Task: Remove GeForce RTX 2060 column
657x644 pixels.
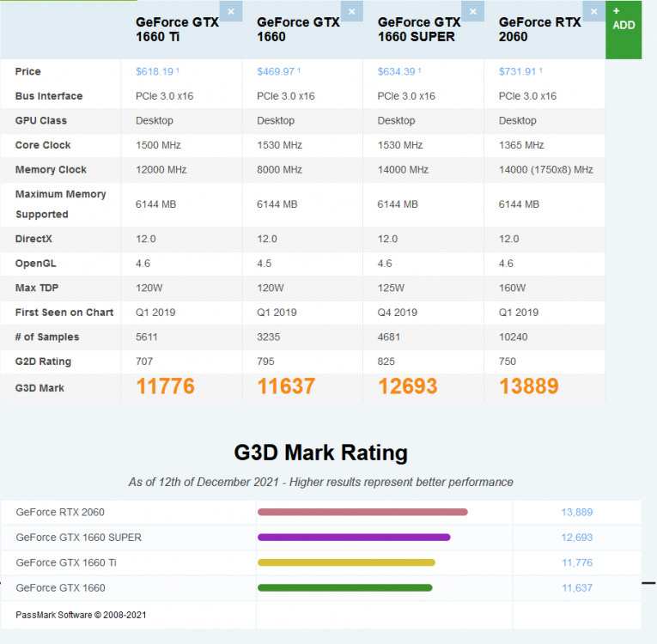Action: [x=593, y=11]
